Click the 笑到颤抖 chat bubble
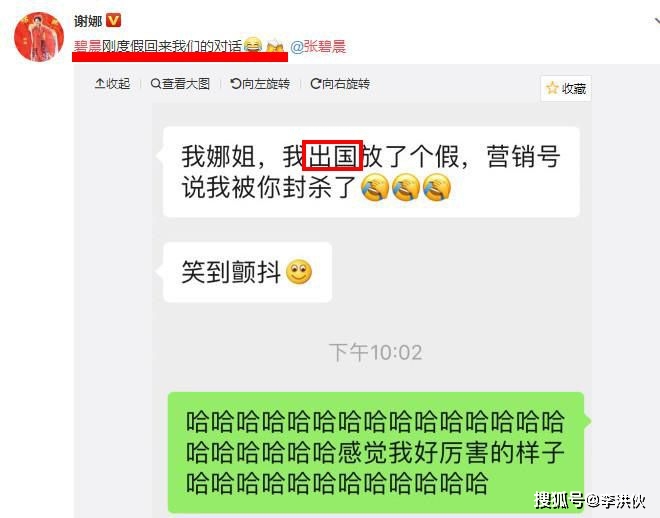Image resolution: width=660 pixels, height=518 pixels. tap(248, 272)
